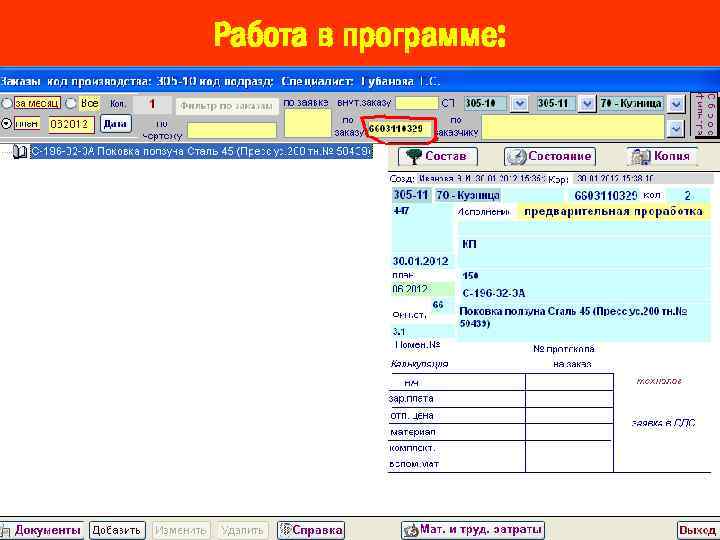Viewport: 720px width, 540px height.
Task: Click the value 66 by 'Фин.ст.'
Action: 438,304
